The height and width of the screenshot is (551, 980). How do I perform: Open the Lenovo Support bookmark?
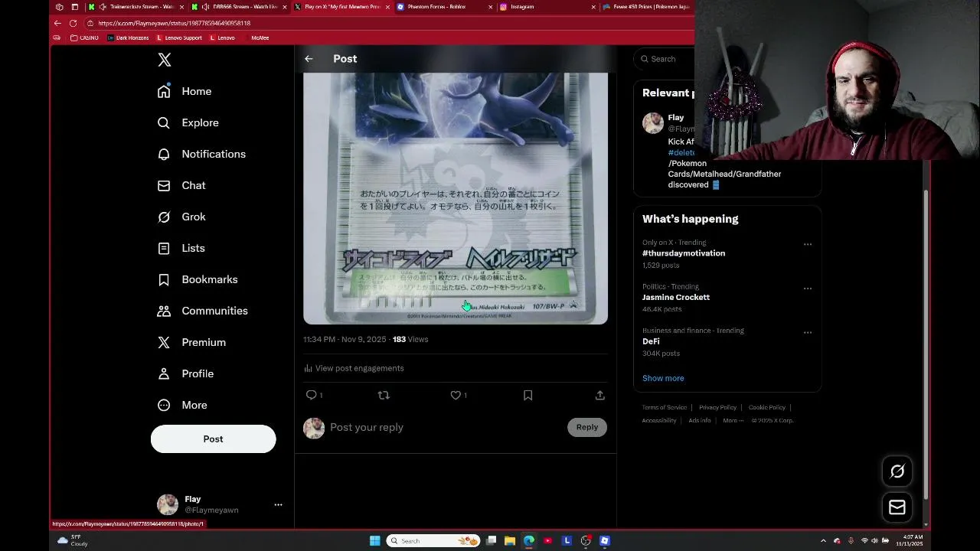pos(179,37)
